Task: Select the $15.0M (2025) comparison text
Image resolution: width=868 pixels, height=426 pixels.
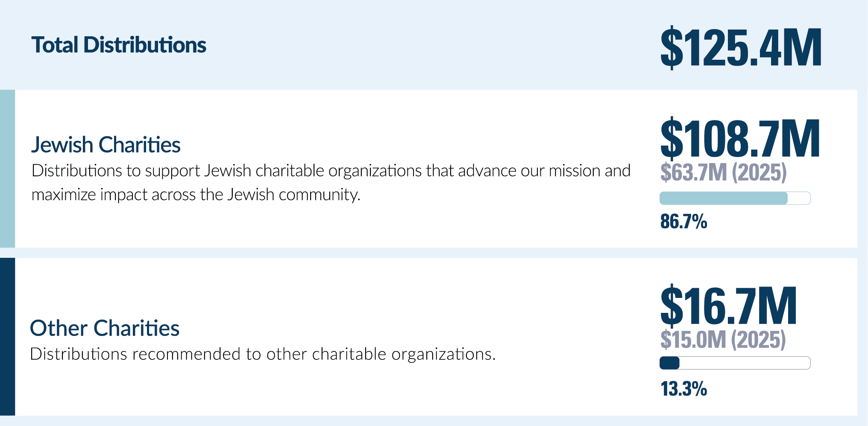Action: click(723, 340)
